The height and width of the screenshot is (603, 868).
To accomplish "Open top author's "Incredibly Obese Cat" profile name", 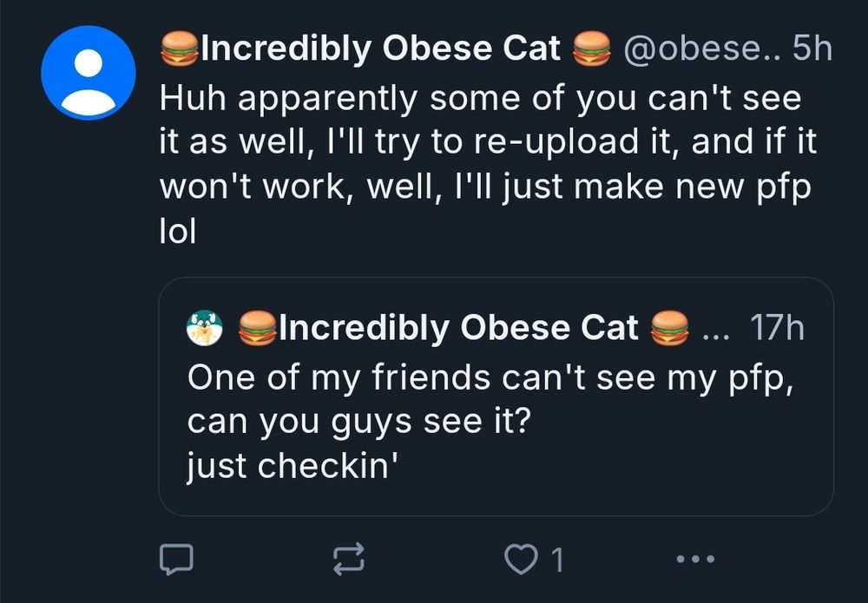I will pos(380,49).
